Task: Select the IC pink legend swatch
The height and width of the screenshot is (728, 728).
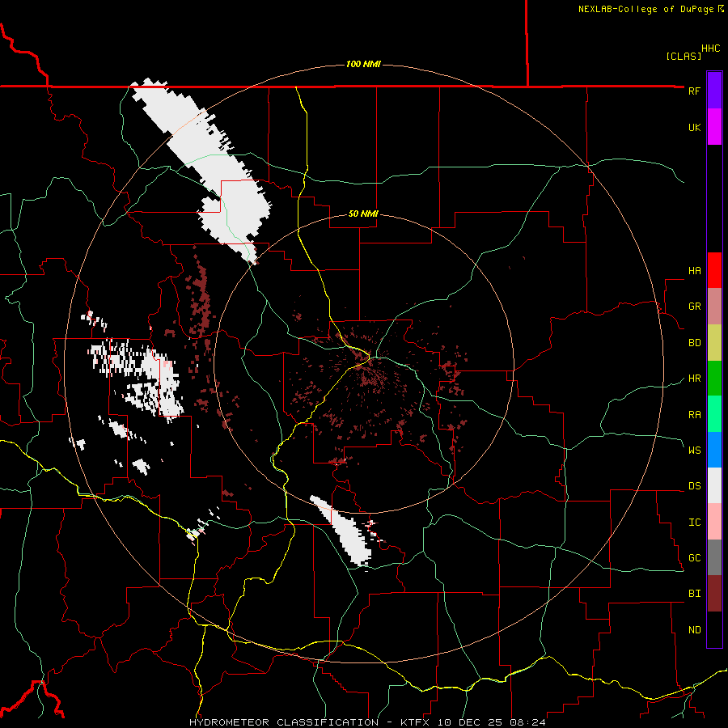Action: 714,522
